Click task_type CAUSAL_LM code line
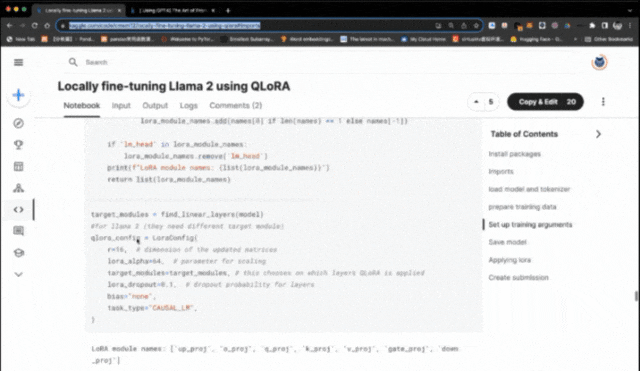The width and height of the screenshot is (640, 371). tap(152, 308)
